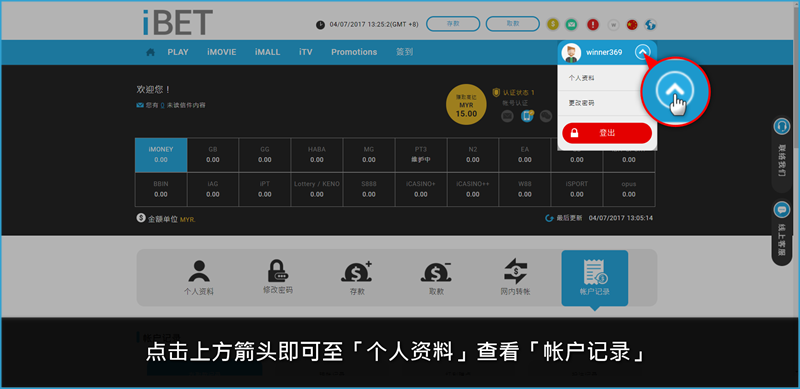Click the email verification icon
800x389 pixels.
tap(507, 116)
